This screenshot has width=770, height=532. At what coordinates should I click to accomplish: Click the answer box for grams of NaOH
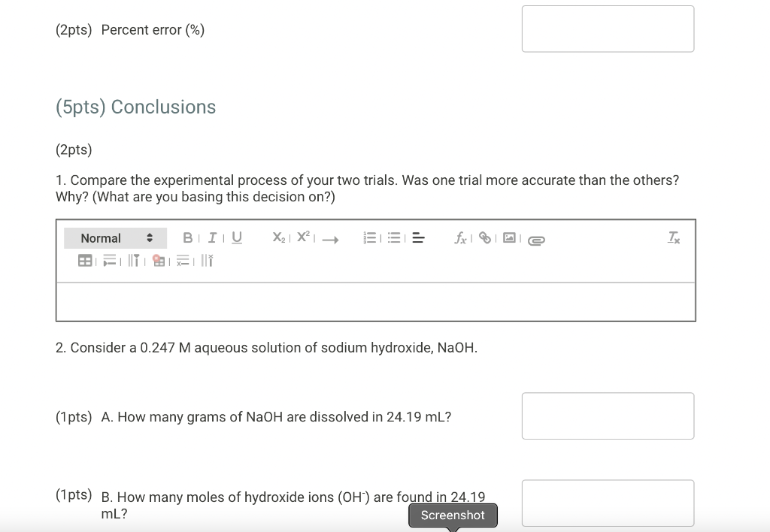click(x=608, y=416)
